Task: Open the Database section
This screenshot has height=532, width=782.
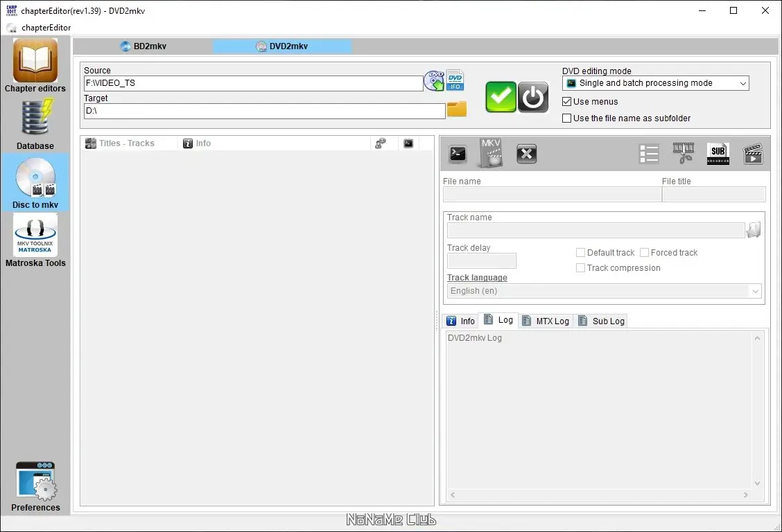Action: click(x=35, y=125)
